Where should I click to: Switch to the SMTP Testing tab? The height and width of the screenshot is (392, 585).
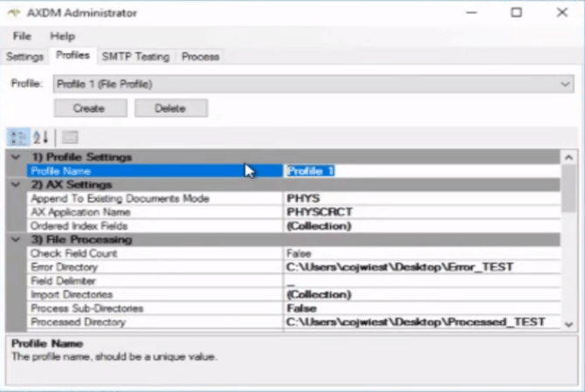[135, 57]
